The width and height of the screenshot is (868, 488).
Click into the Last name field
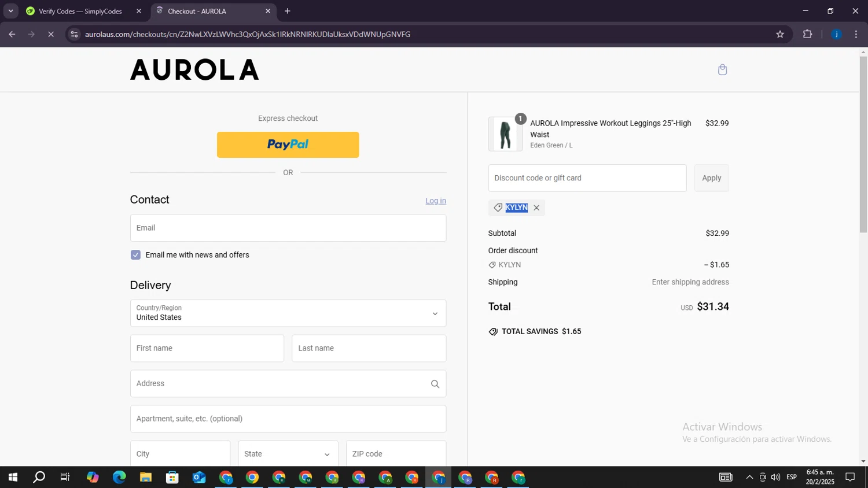[369, 348]
